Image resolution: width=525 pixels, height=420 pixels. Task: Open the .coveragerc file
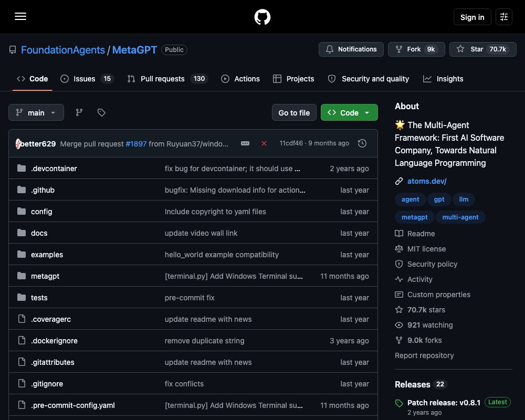(51, 319)
